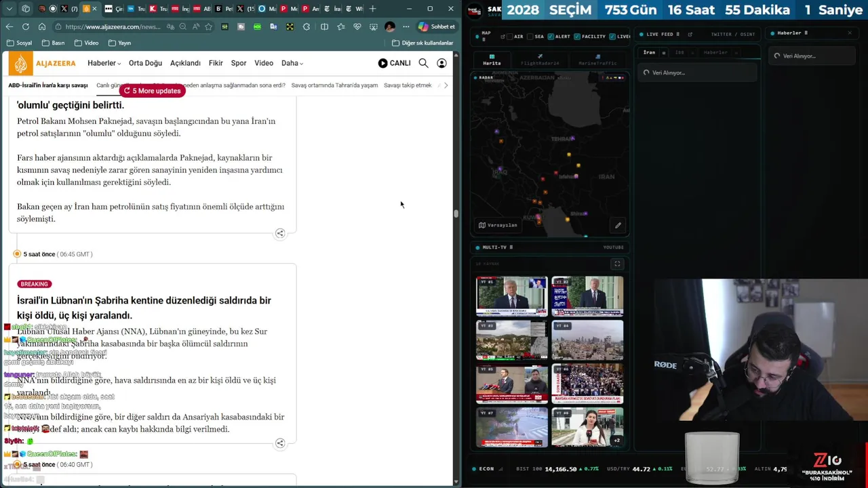Open the Basın bookmarks folder
This screenshot has height=488, width=868.
click(53, 43)
